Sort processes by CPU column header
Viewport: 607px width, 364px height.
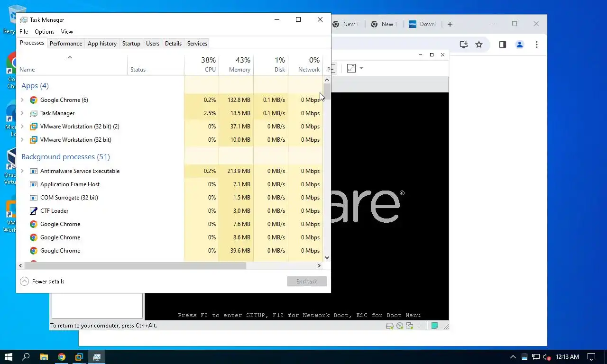[x=202, y=64]
